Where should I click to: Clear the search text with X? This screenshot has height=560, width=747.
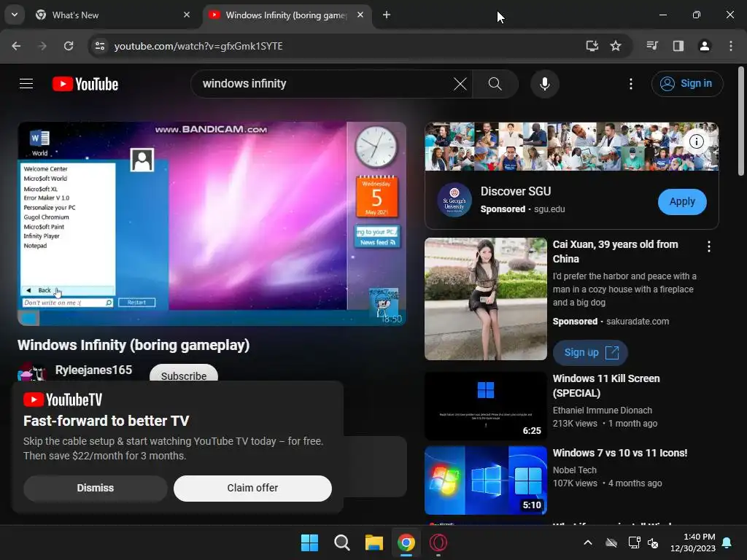point(460,84)
